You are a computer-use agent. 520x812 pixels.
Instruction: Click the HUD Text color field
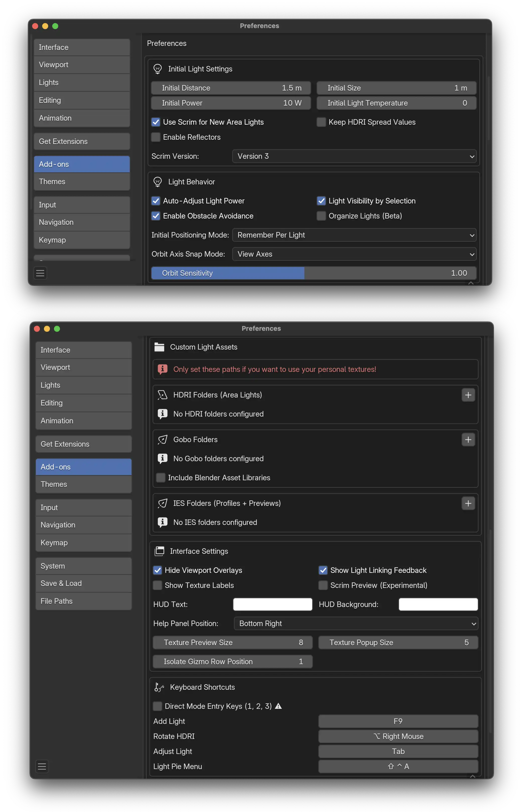pyautogui.click(x=273, y=604)
